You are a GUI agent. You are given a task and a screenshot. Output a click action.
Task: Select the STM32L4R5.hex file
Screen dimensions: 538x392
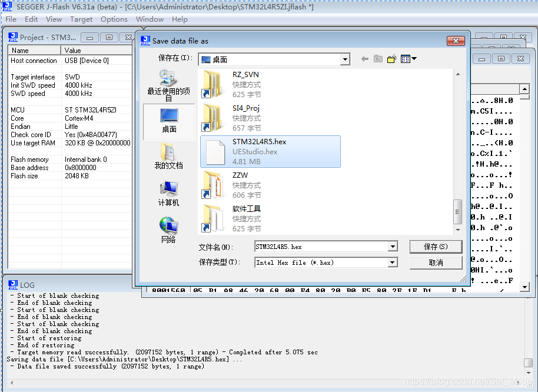tap(270, 152)
